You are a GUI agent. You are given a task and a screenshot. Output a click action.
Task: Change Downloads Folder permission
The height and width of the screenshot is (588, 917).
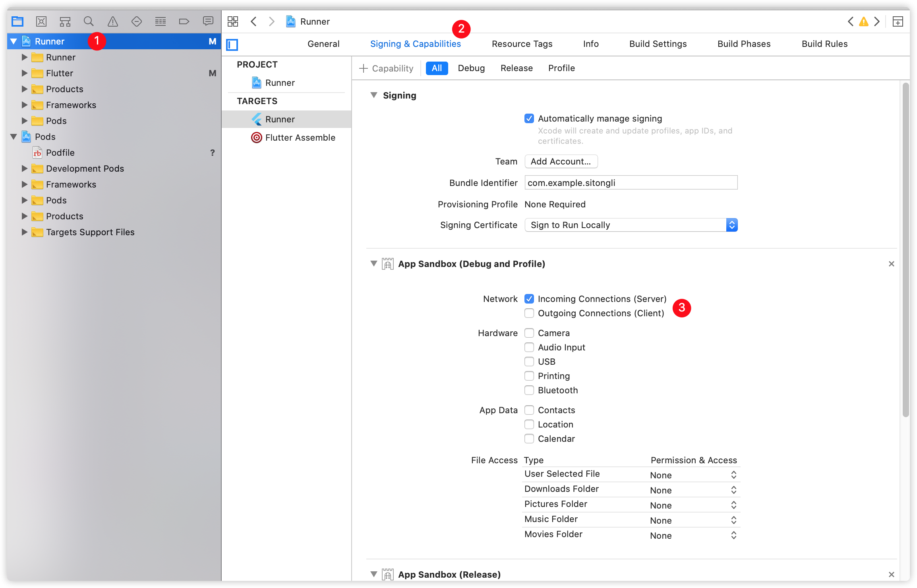[x=694, y=490]
